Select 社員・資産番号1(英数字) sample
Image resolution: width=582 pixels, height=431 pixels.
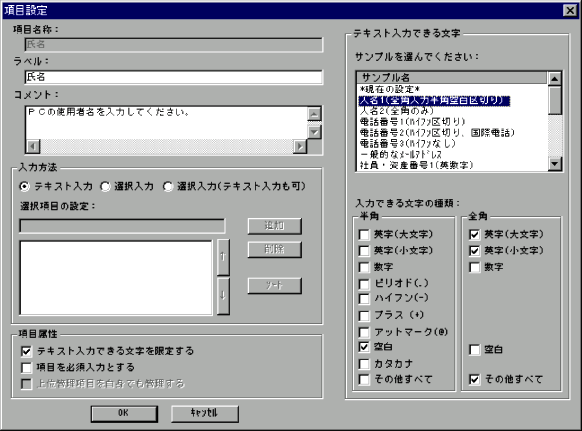click(416, 165)
